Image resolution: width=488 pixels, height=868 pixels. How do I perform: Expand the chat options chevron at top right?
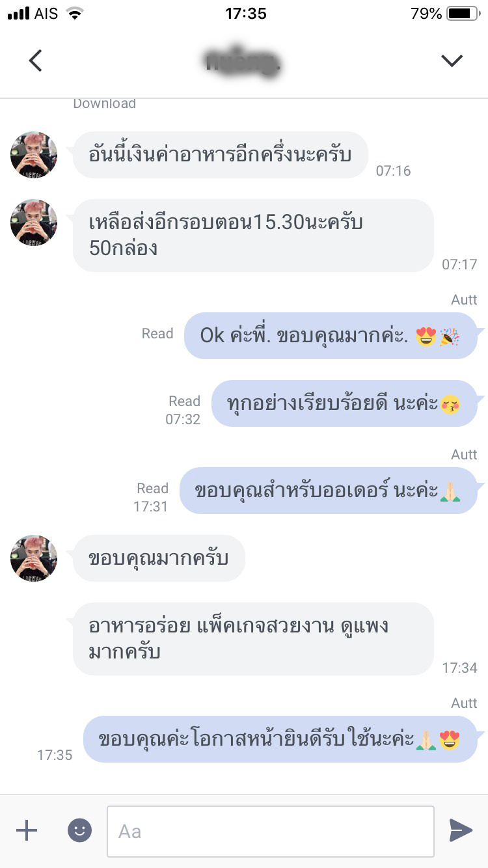(452, 61)
